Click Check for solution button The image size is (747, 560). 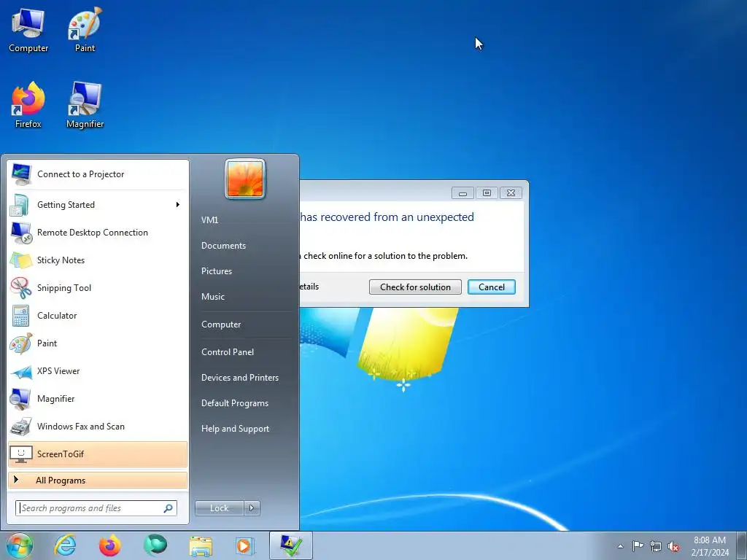point(415,287)
